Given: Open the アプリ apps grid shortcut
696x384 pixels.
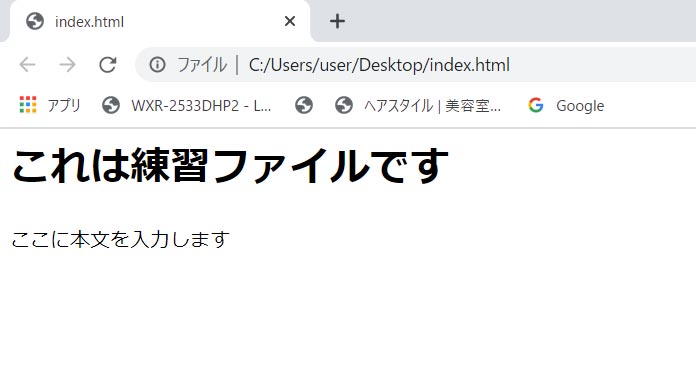Looking at the screenshot, I should coord(50,105).
